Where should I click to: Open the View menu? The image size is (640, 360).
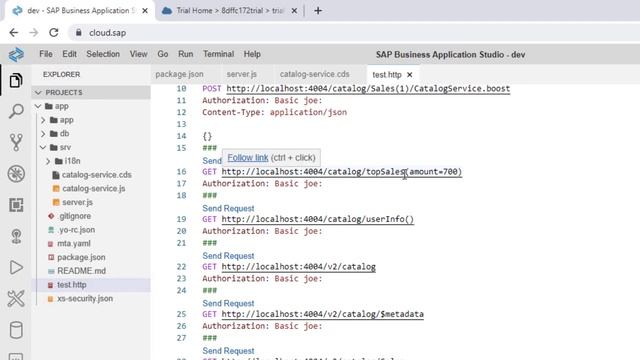(138, 54)
